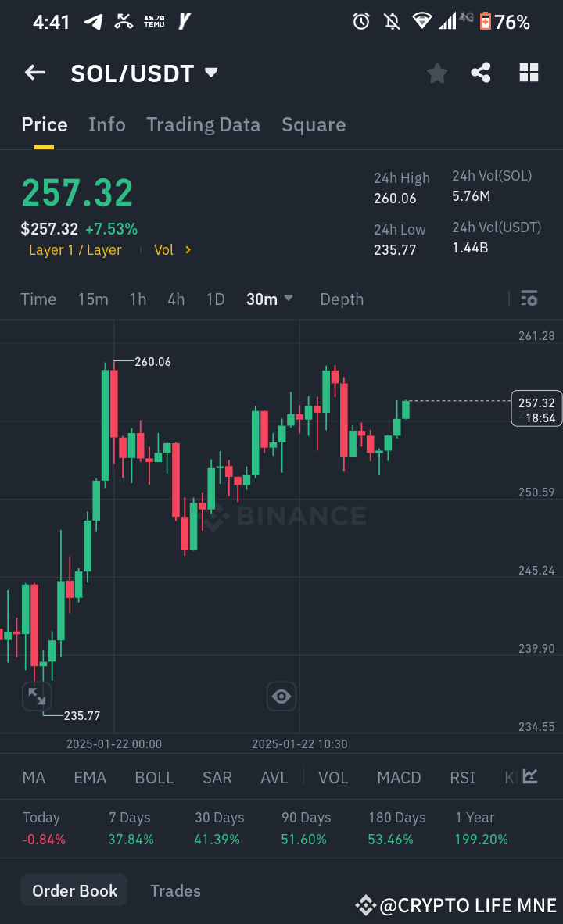Open the Order Book
Image resolution: width=563 pixels, height=924 pixels.
point(74,890)
